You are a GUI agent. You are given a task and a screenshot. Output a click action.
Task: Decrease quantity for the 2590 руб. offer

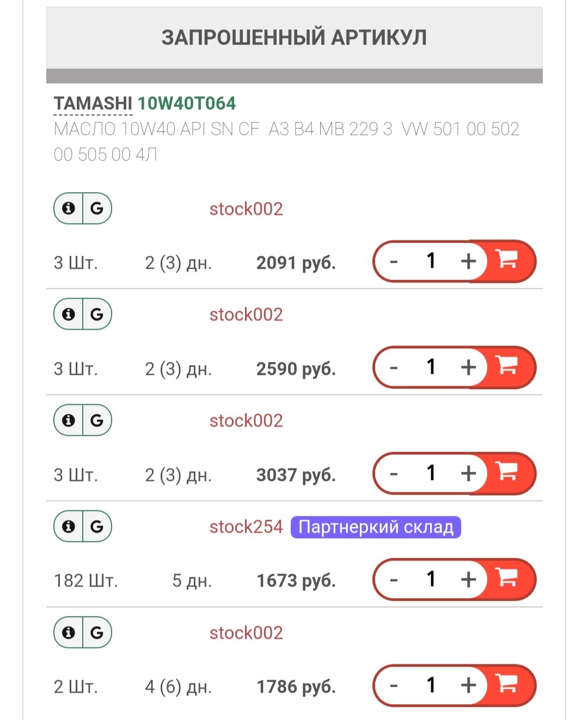pos(394,368)
